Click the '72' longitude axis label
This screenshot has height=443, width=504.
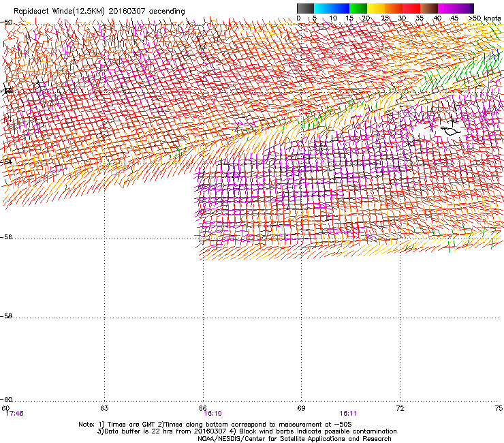pos(400,408)
